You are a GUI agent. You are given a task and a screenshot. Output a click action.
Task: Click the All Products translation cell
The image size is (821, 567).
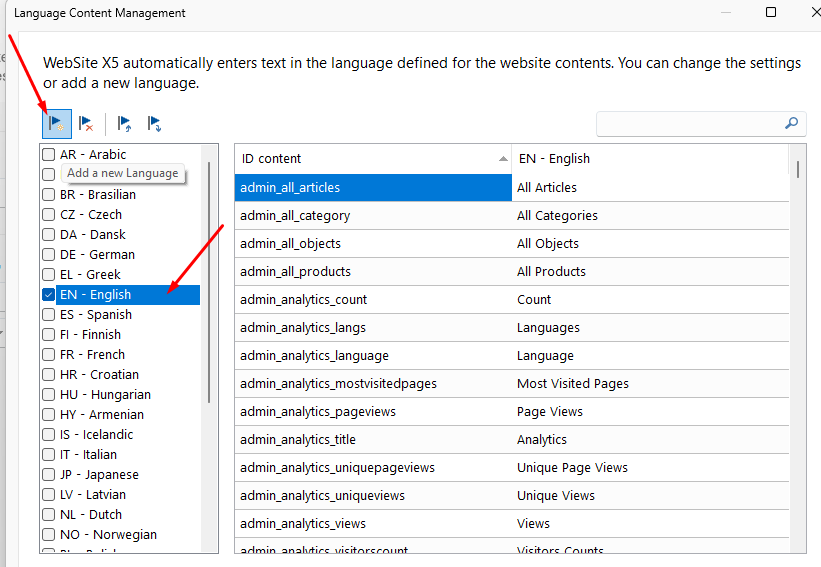click(650, 272)
